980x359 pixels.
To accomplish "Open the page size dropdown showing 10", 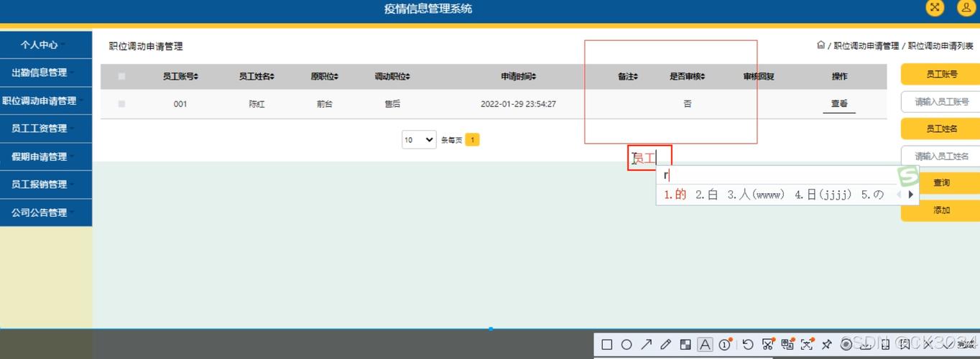I will 419,139.
